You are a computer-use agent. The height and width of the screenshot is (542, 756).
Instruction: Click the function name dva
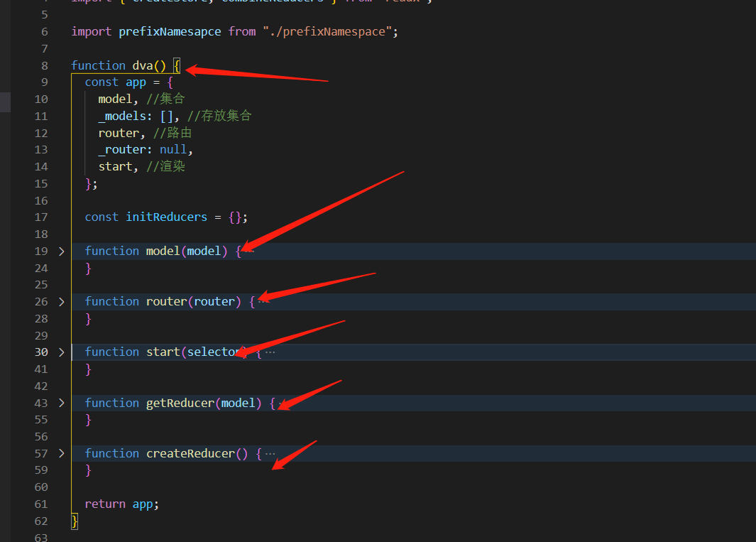[143, 65]
